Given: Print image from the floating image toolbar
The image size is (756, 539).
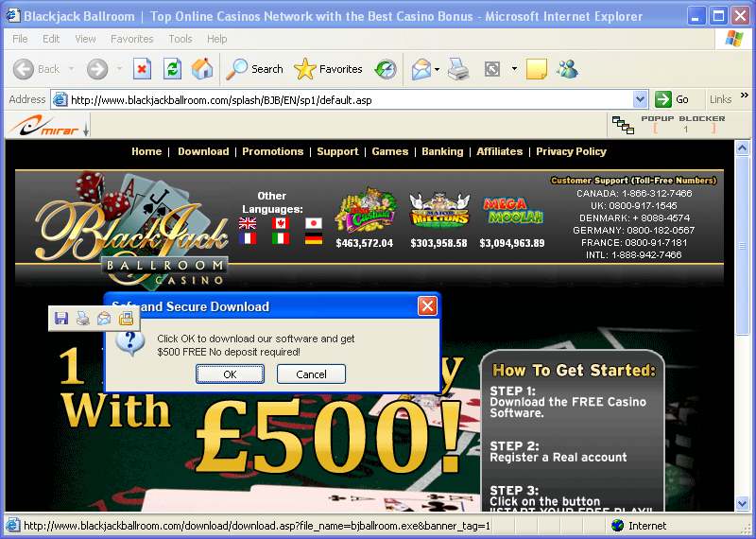Looking at the screenshot, I should pos(82,318).
